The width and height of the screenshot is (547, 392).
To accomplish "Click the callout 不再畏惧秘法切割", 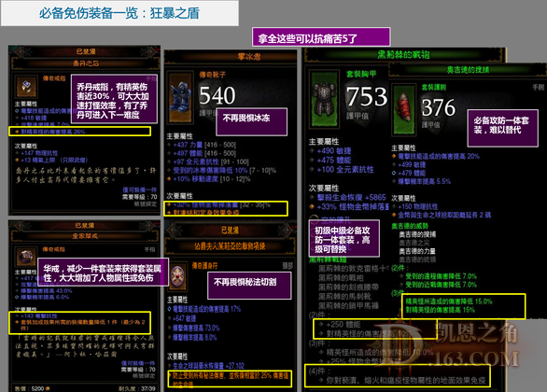I will coord(249,286).
